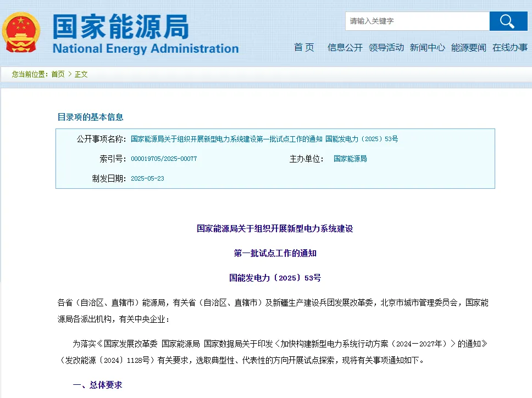532x398 pixels.
Task: Click the 目录项的基本信息 heading
Action: (x=91, y=117)
